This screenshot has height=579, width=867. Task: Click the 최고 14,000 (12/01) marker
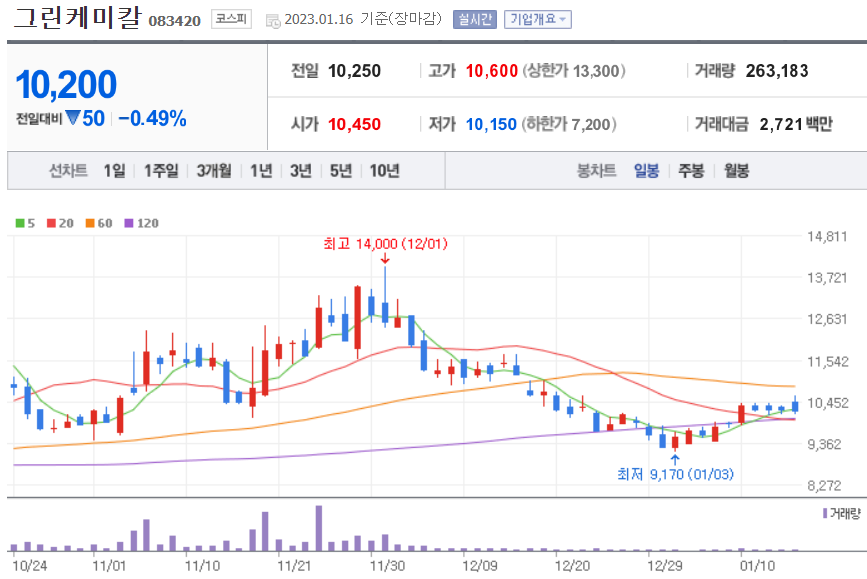click(385, 244)
